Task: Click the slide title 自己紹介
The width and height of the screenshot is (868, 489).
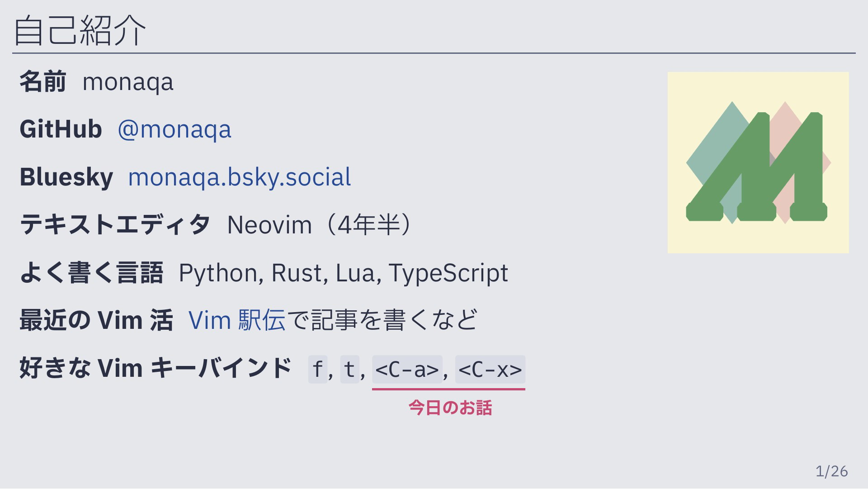Action: [80, 30]
